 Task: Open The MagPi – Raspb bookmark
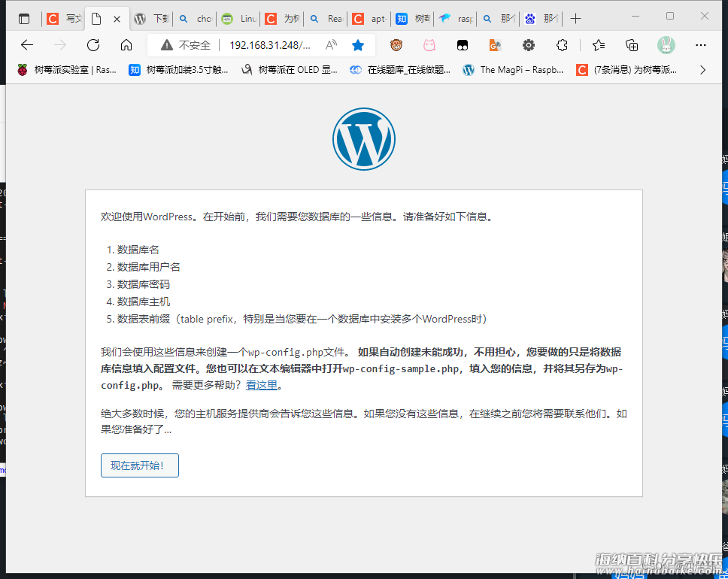click(x=513, y=70)
